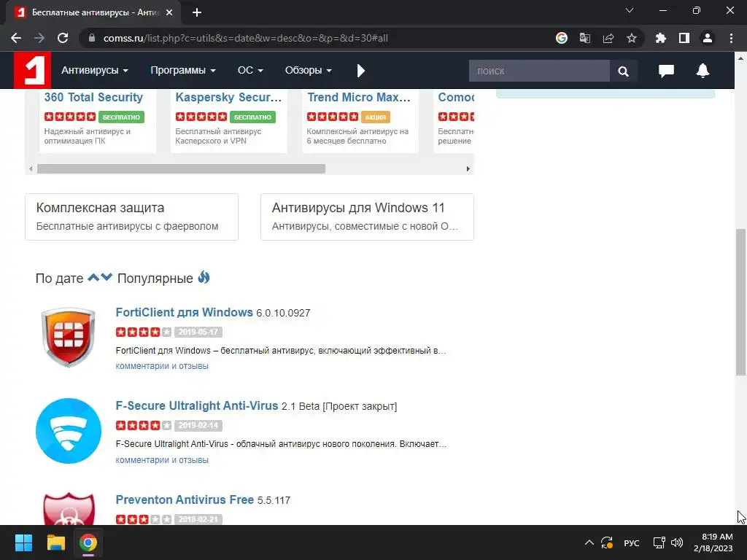Open the Kaspersky Security link
The height and width of the screenshot is (560, 747).
click(228, 97)
